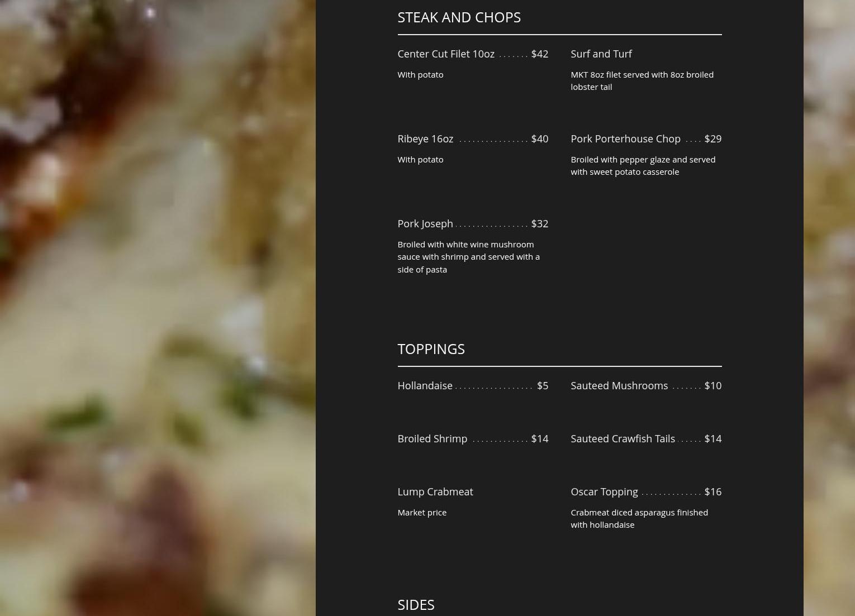
Task: Click the STEAK AND CHOPS section heading
Action: pyautogui.click(x=459, y=17)
